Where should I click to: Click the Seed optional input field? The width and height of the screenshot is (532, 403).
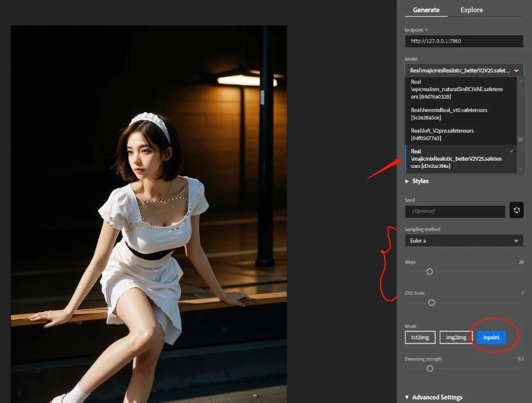pyautogui.click(x=455, y=211)
